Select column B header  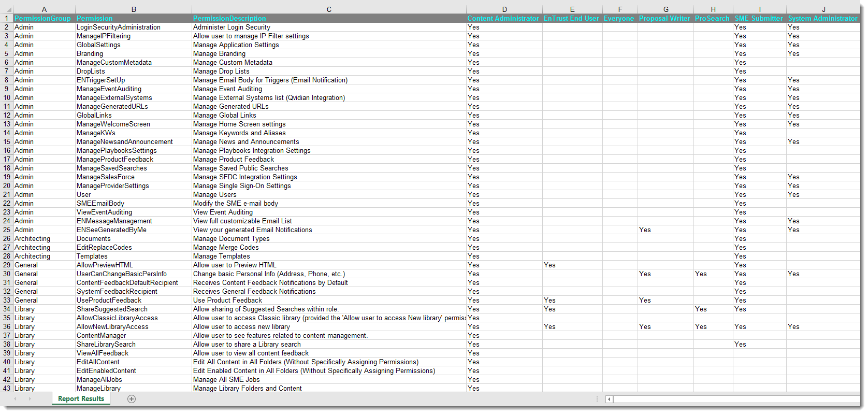click(x=134, y=9)
